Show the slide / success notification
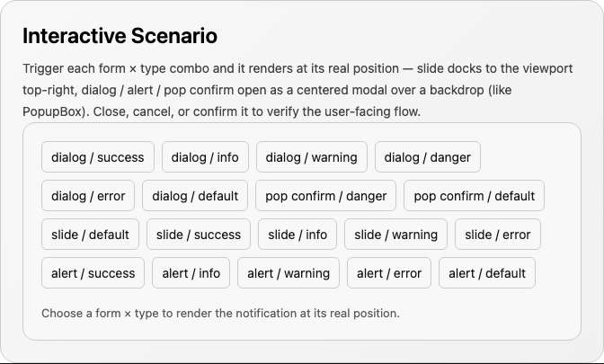 click(199, 235)
